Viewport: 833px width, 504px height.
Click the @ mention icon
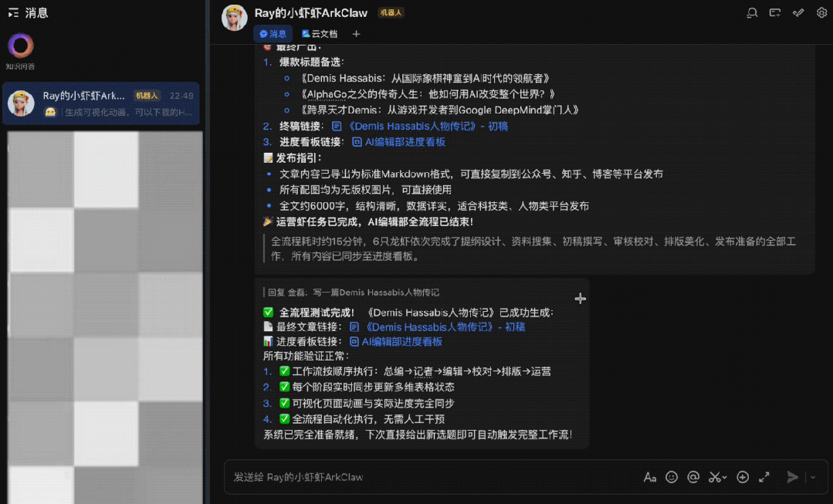click(693, 477)
